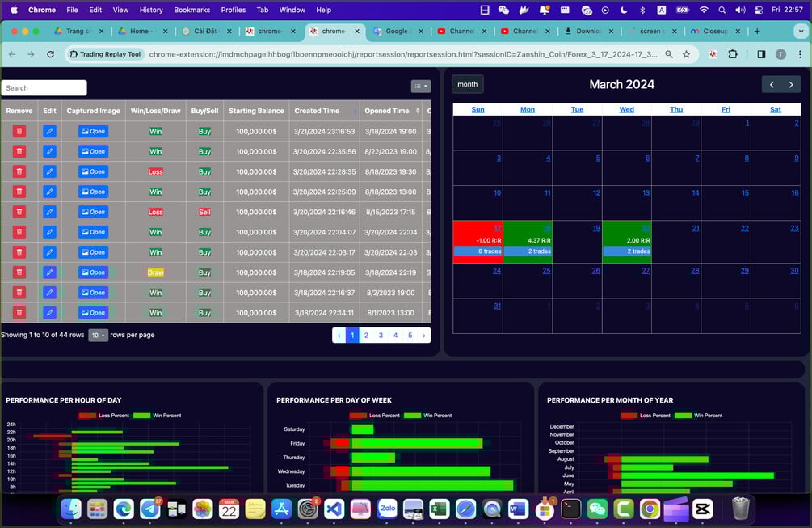Open the History menu

(151, 10)
